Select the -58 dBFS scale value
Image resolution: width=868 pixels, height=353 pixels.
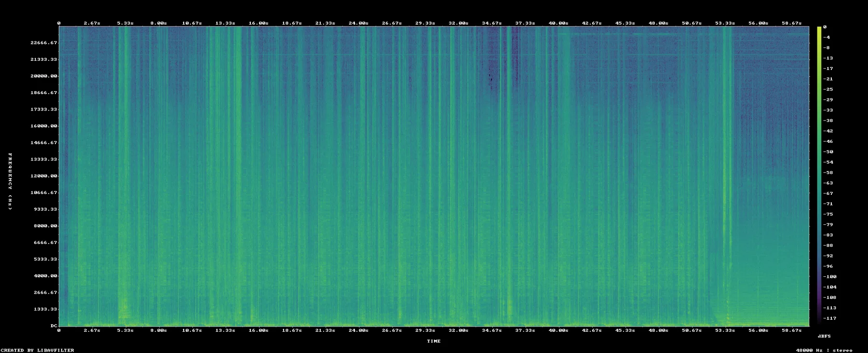[827, 173]
